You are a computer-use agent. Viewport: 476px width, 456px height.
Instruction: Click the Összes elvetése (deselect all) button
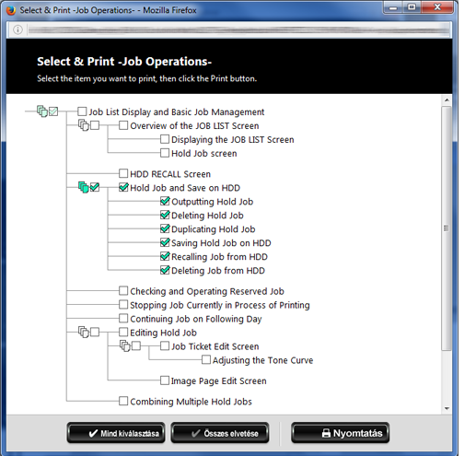[220, 433]
